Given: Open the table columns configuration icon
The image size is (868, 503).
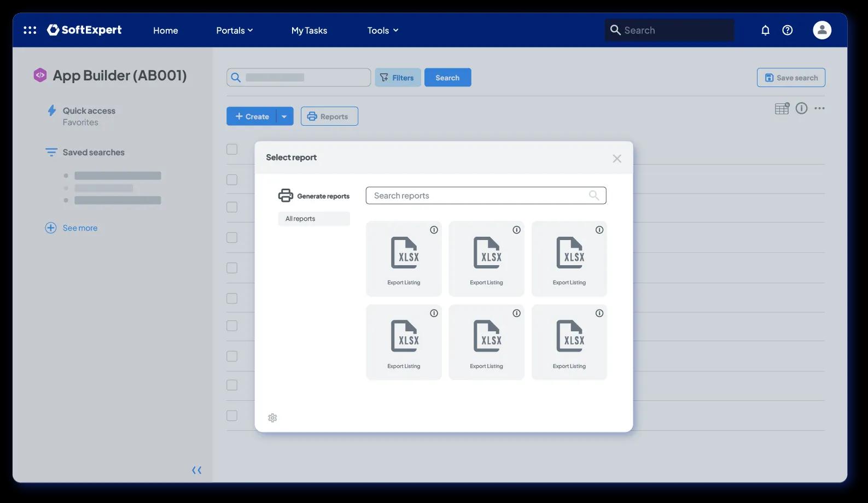Looking at the screenshot, I should (782, 108).
